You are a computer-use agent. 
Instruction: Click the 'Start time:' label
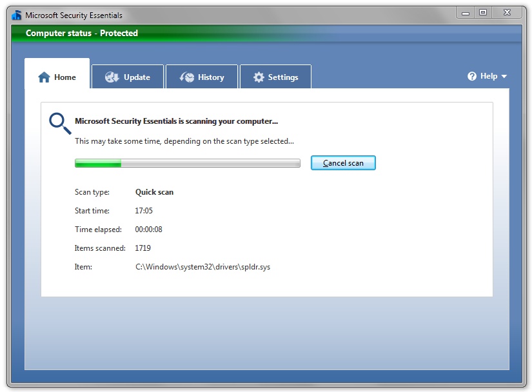92,211
